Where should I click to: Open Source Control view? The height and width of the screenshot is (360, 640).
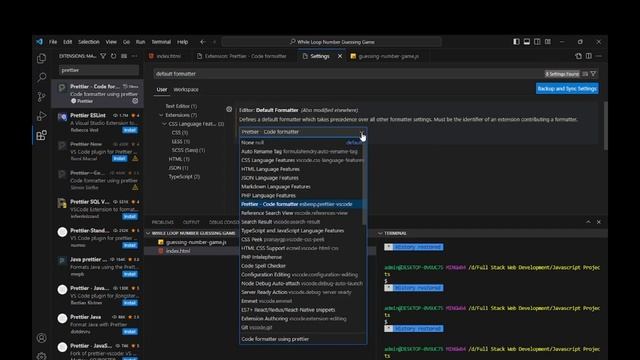pyautogui.click(x=41, y=97)
